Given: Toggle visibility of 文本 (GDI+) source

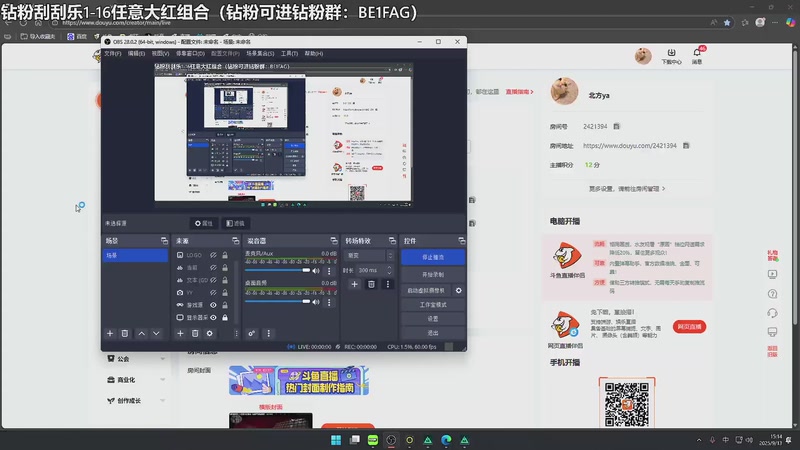Looking at the screenshot, I should (x=213, y=280).
